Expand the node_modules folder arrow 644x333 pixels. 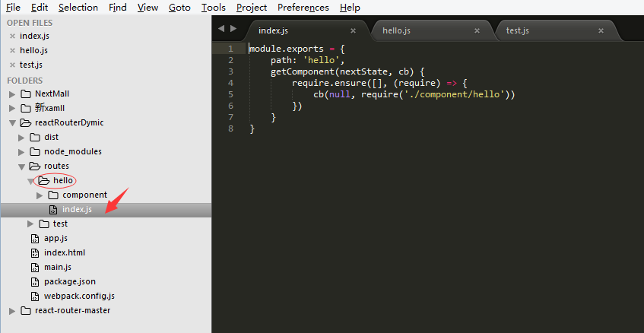point(21,152)
